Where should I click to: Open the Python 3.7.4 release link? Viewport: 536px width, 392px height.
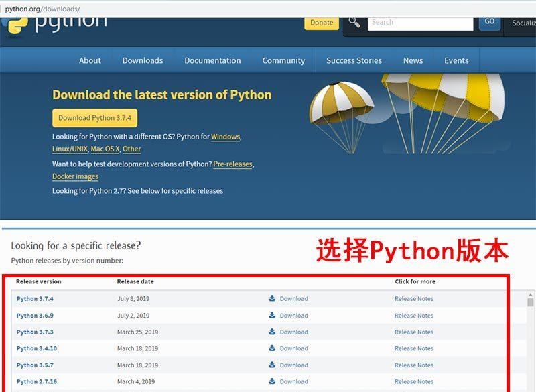[35, 298]
